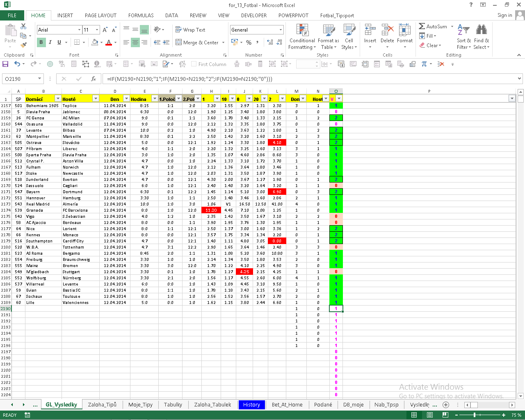Viewport: 525px width, 420px height.
Task: Toggle Italic formatting
Action: coord(50,42)
